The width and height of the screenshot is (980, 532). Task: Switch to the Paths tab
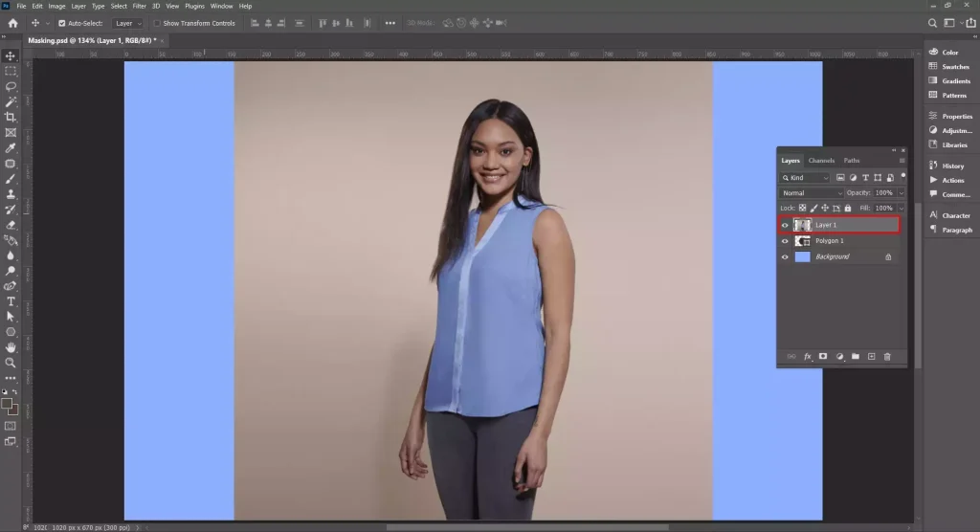click(x=851, y=161)
